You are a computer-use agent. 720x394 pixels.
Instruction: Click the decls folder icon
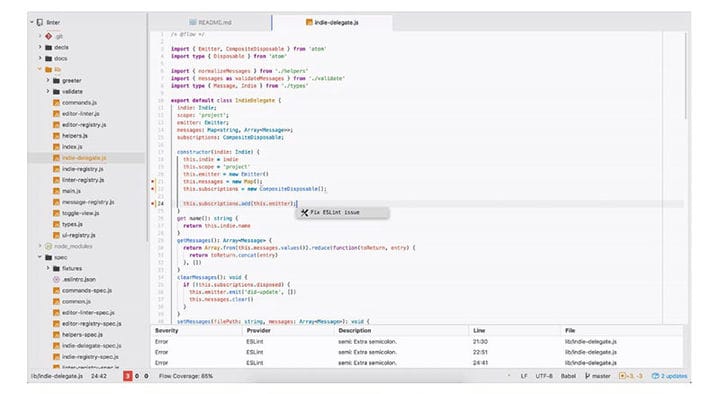click(x=48, y=47)
